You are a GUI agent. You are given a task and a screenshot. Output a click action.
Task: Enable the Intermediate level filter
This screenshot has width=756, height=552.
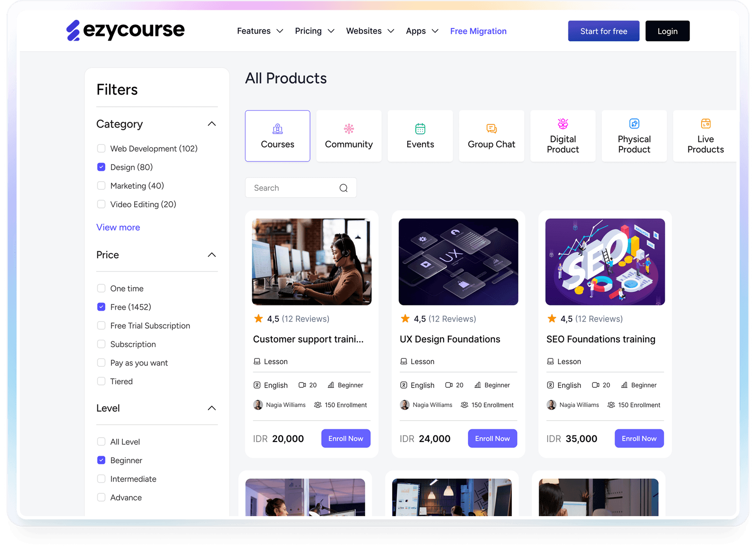[101, 479]
